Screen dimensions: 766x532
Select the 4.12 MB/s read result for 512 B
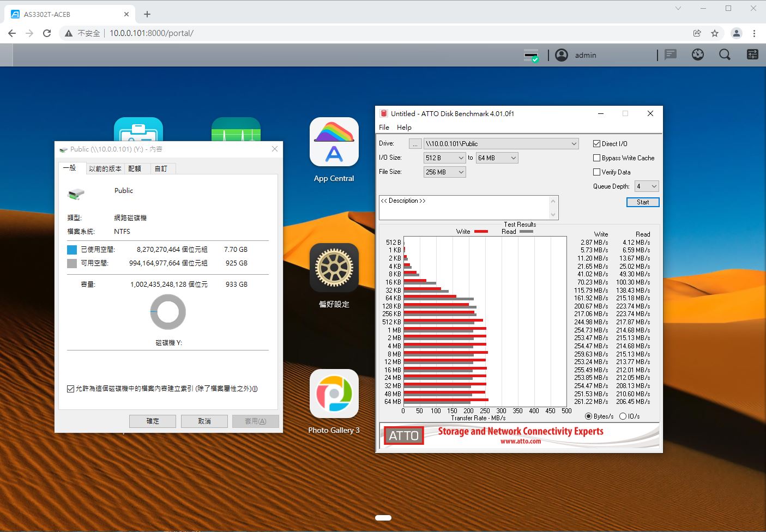coord(636,243)
